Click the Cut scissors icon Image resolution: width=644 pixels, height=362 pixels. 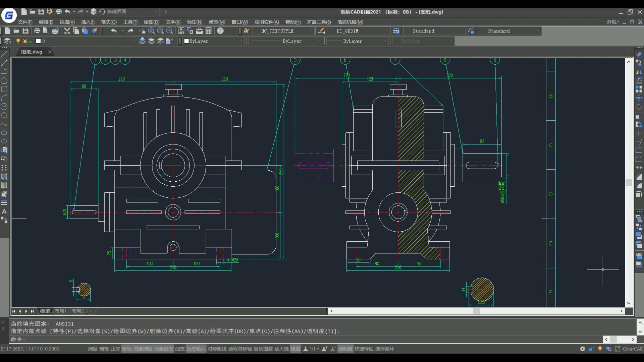click(67, 31)
